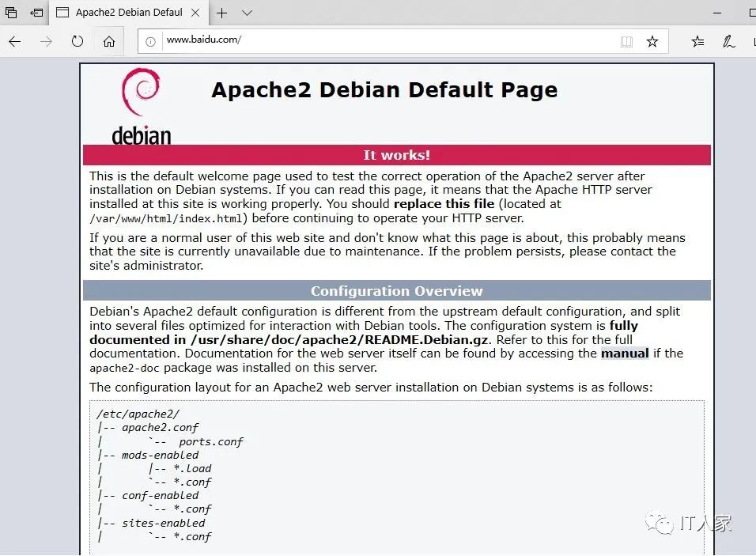Click the Debian logo image
756x556 pixels.
click(142, 106)
